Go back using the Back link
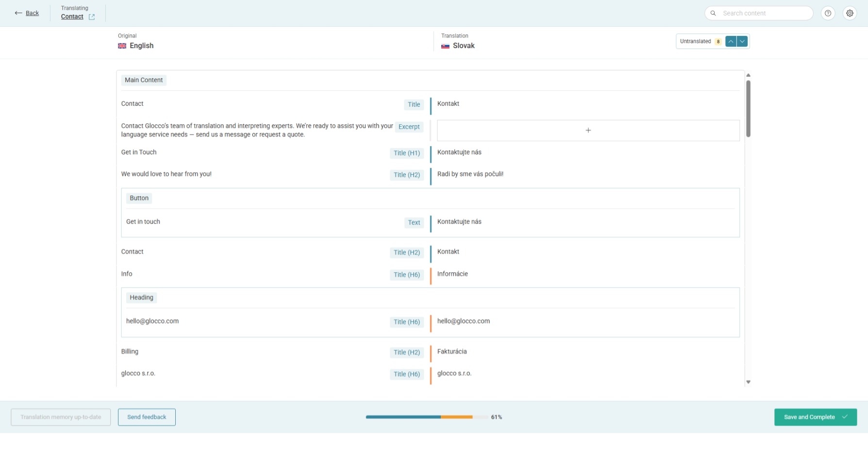This screenshot has width=868, height=457. (32, 13)
